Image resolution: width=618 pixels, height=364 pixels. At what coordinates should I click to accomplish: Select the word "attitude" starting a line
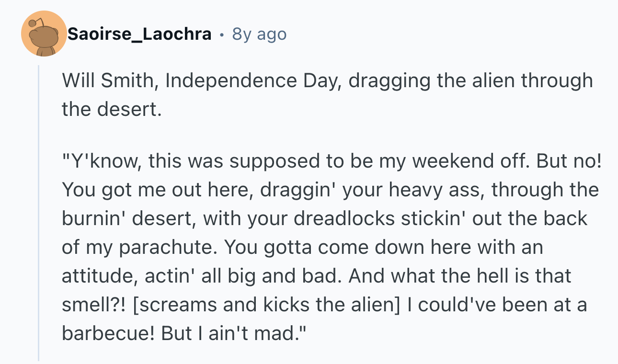coord(101,276)
